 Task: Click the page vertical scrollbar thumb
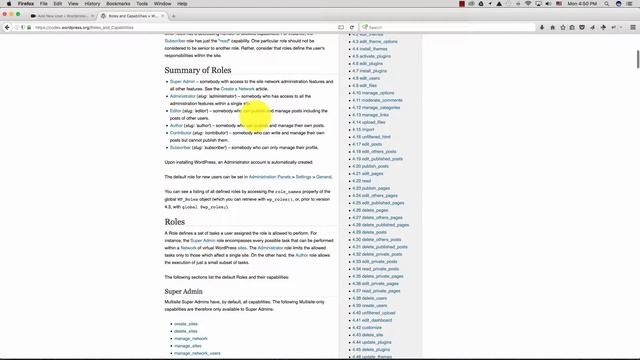pyautogui.click(x=638, y=59)
